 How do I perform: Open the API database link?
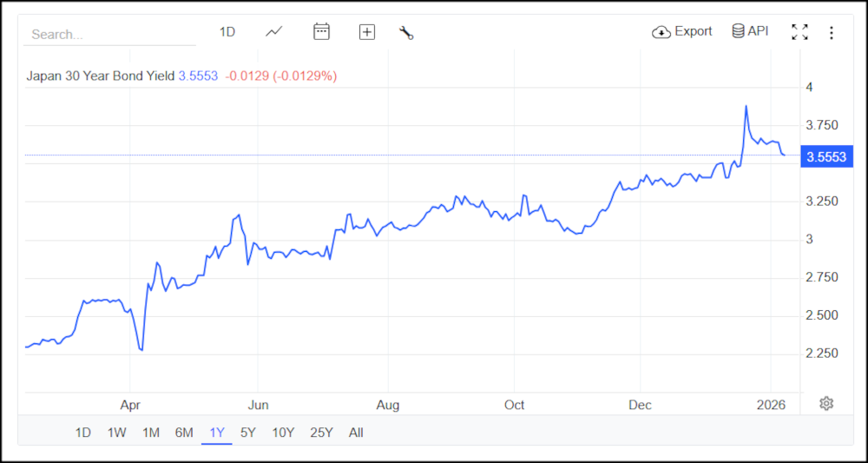(x=750, y=31)
